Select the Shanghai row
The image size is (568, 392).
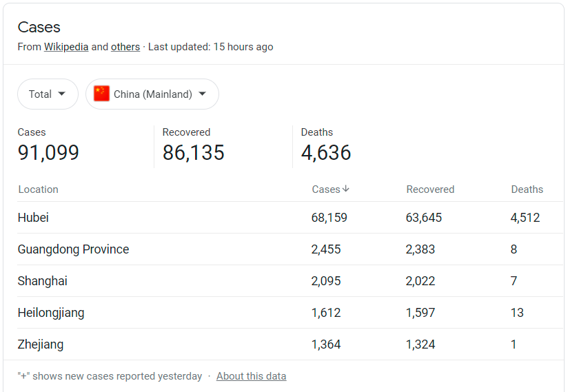43,281
